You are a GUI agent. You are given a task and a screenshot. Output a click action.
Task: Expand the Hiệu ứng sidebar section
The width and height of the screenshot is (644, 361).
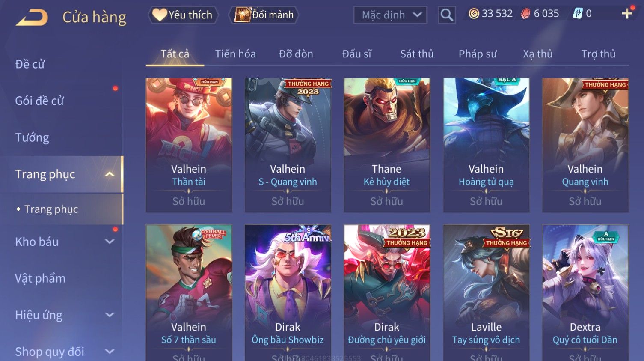[110, 315]
